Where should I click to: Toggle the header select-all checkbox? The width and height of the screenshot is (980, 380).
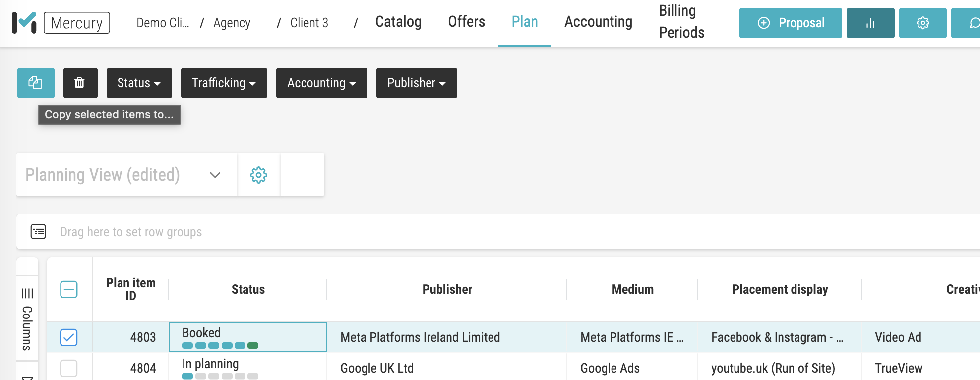pos(69,289)
